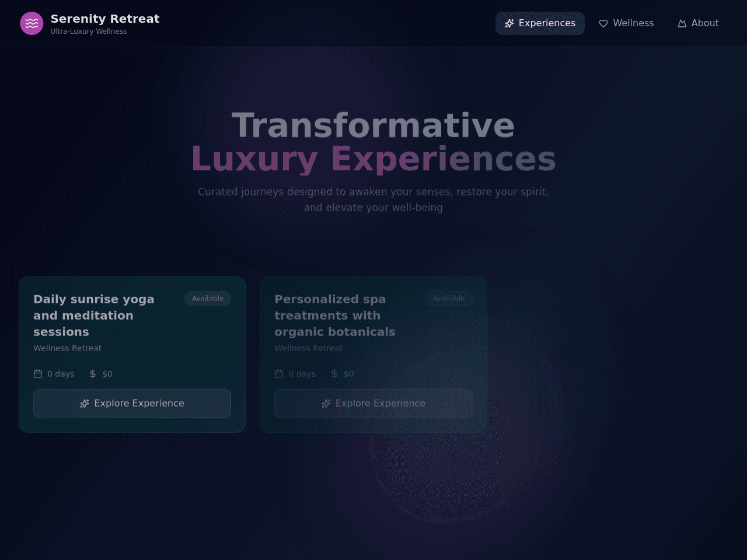
Task: Select 'Personalized spa treatments with organic botanicals' title
Action: [x=335, y=316]
